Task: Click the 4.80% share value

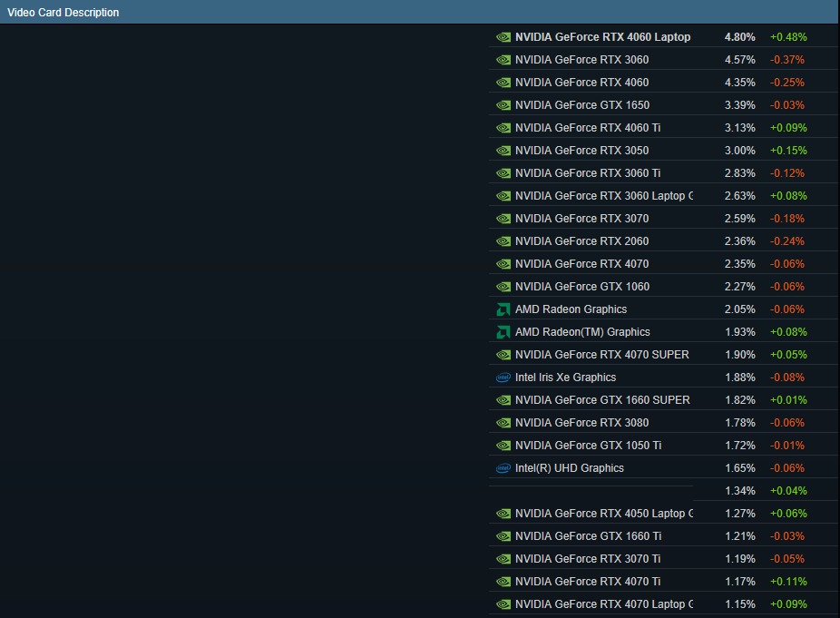Action: pos(740,37)
